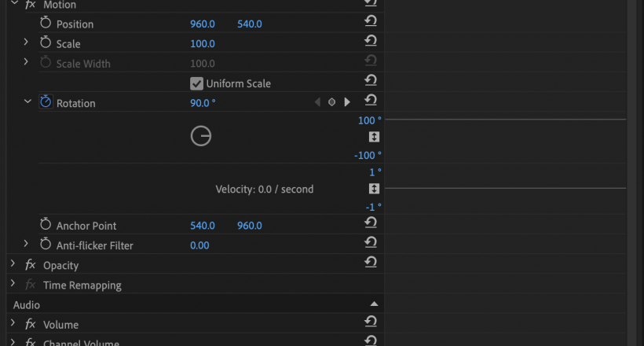This screenshot has width=644, height=346.
Task: Reset the Opacity effect
Action: [x=371, y=263]
